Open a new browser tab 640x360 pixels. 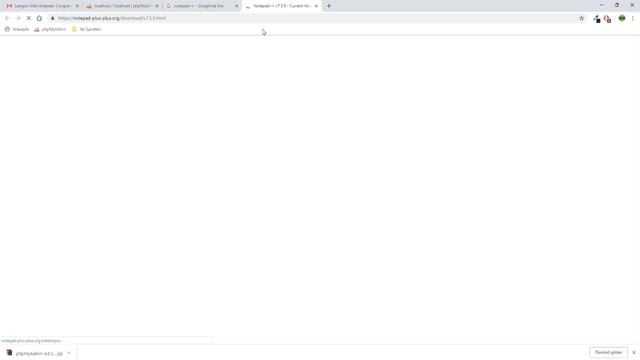[329, 6]
